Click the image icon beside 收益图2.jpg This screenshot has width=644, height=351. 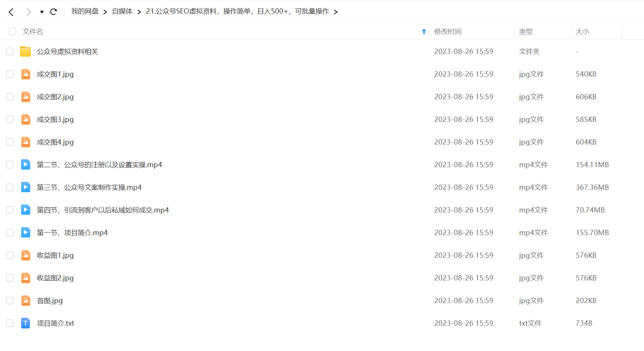[25, 278]
